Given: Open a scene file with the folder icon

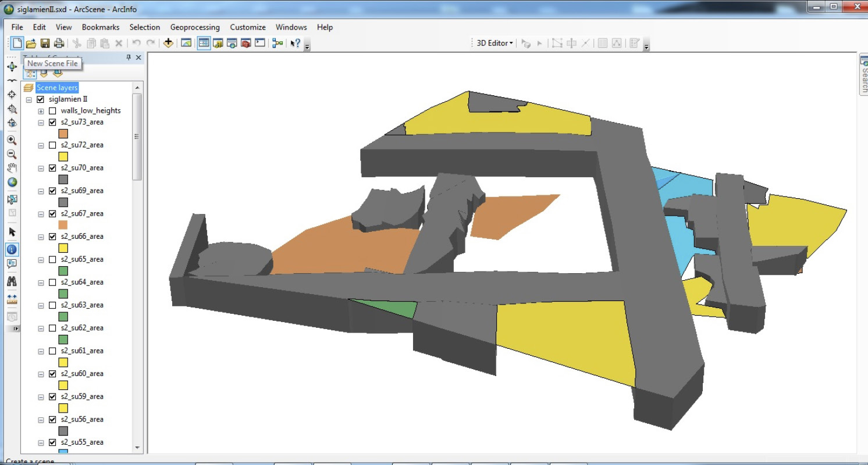Looking at the screenshot, I should (31, 43).
